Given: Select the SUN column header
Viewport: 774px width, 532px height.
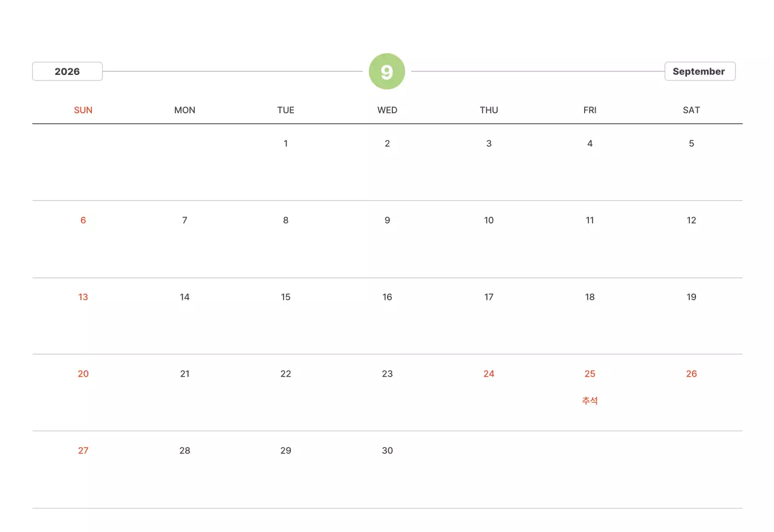Looking at the screenshot, I should point(83,110).
